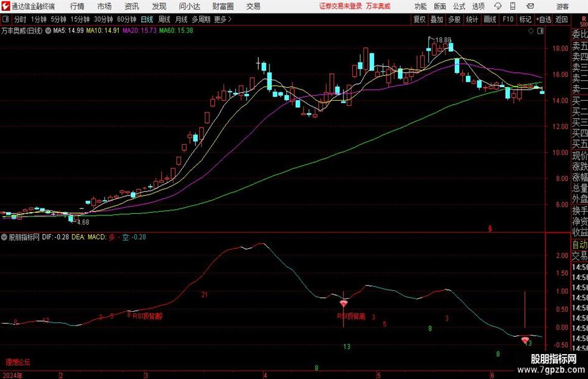Click the MA10: 14.91 indicator label

coord(103,30)
